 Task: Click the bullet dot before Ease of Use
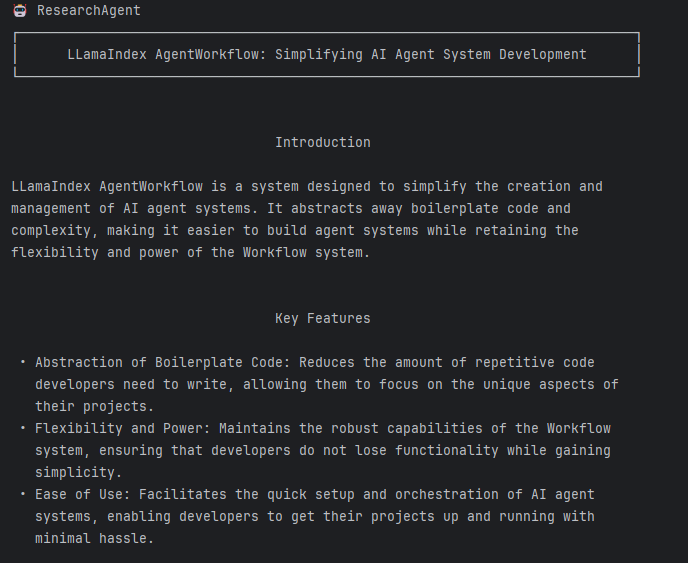click(23, 494)
